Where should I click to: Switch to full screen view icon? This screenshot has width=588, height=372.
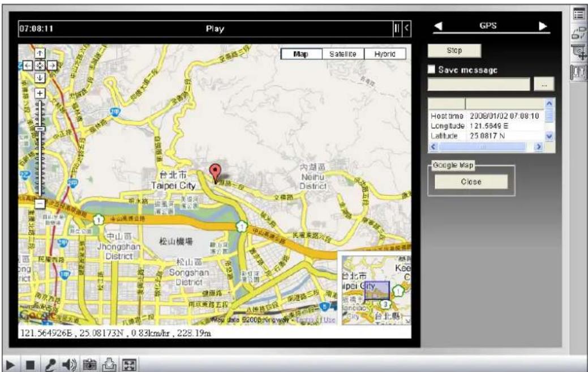click(129, 365)
